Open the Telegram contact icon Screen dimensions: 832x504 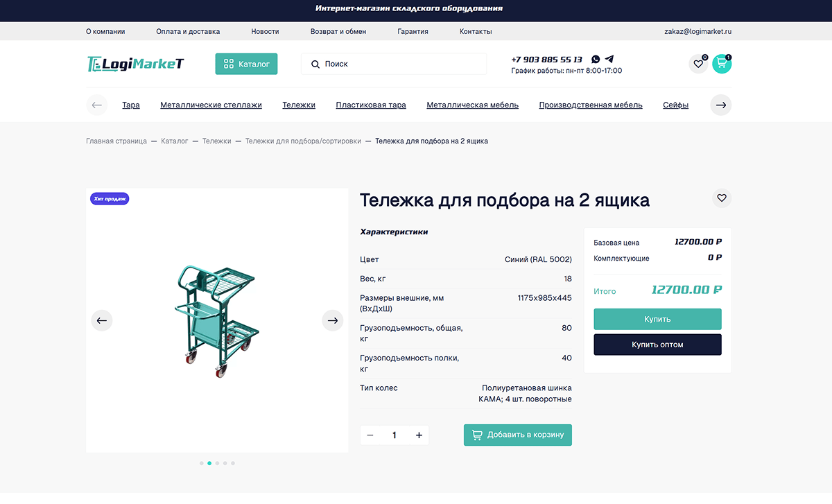point(609,60)
